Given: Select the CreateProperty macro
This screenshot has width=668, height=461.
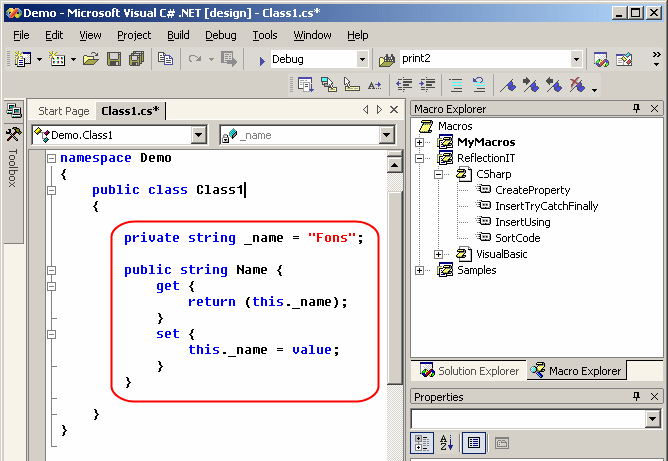Looking at the screenshot, I should 533,190.
